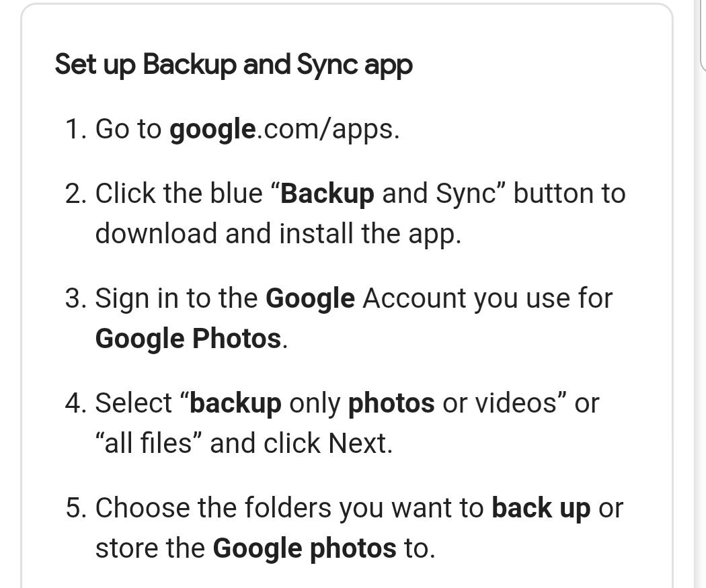
Task: Click the bold "google" word in step 1
Action: click(x=212, y=130)
